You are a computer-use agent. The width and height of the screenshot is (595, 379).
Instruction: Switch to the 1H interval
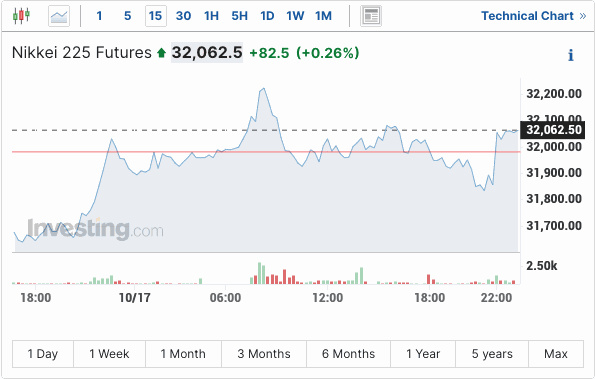(x=211, y=16)
